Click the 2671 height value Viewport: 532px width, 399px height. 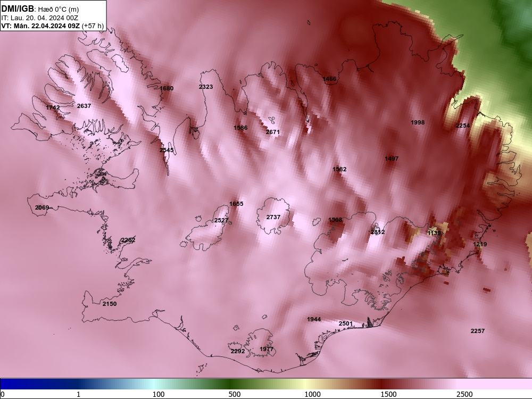tap(272, 132)
